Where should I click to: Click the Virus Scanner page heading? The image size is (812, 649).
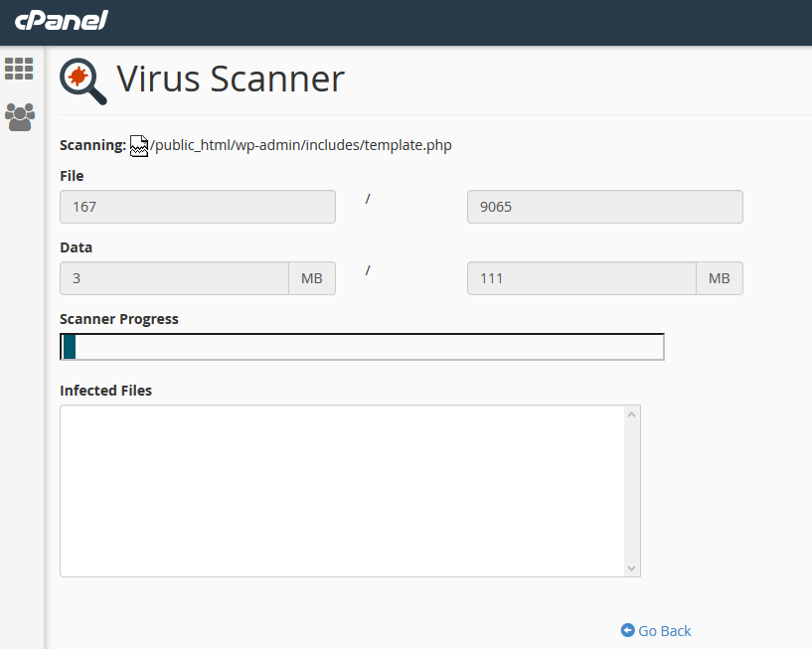pos(231,80)
